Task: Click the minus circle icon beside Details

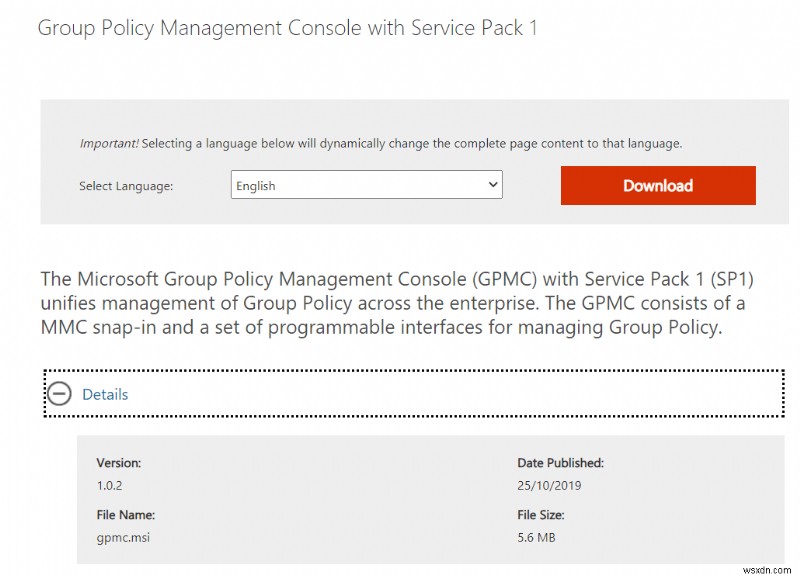Action: point(63,394)
